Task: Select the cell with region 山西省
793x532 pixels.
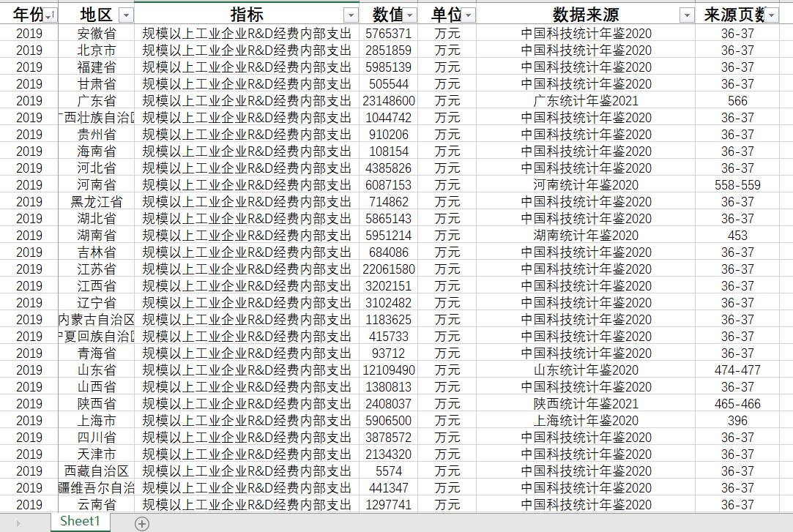Action: pos(97,387)
